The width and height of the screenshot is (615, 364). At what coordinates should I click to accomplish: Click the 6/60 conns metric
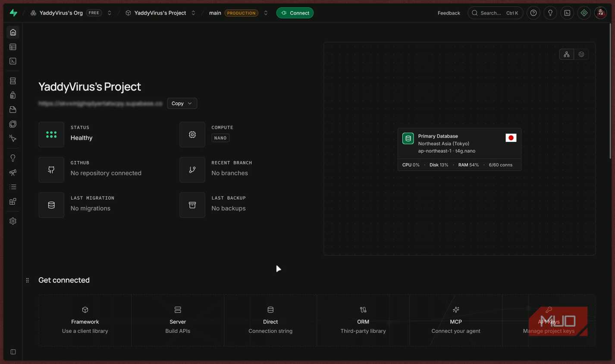pos(500,165)
